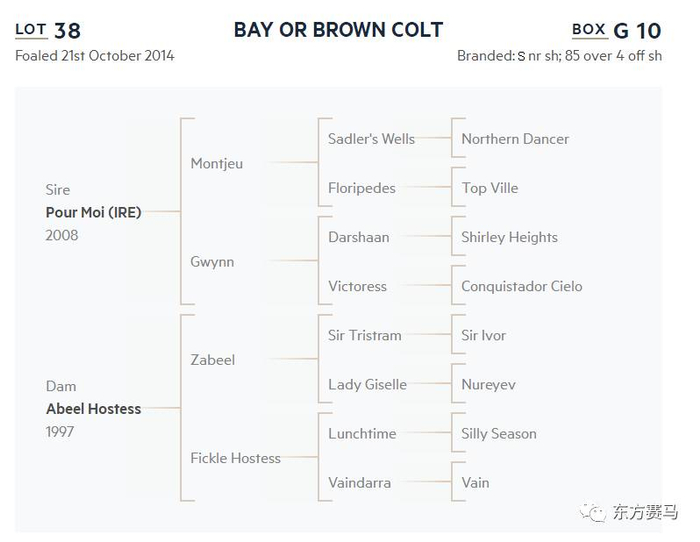
Task: Click the BAY OR BROWN COLT heading
Action: pyautogui.click(x=338, y=30)
